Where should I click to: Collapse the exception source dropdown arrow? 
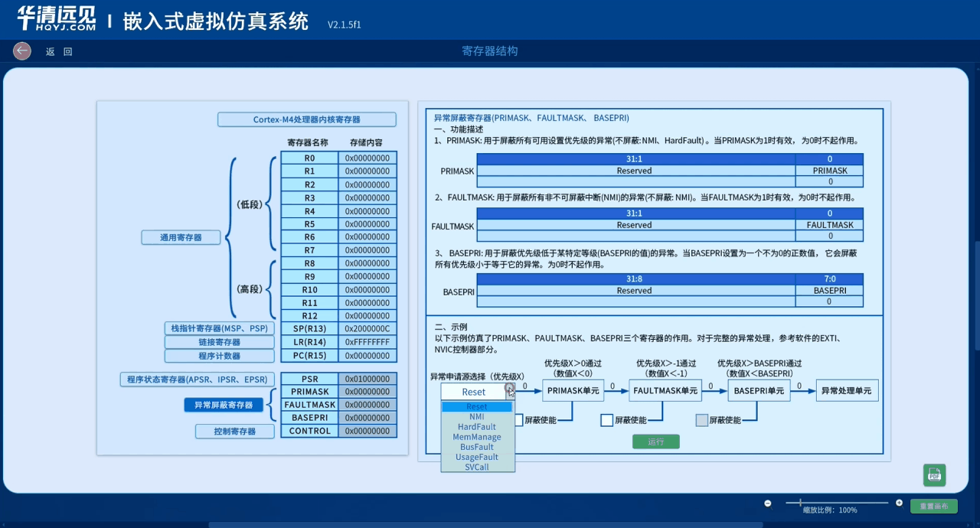coord(510,391)
